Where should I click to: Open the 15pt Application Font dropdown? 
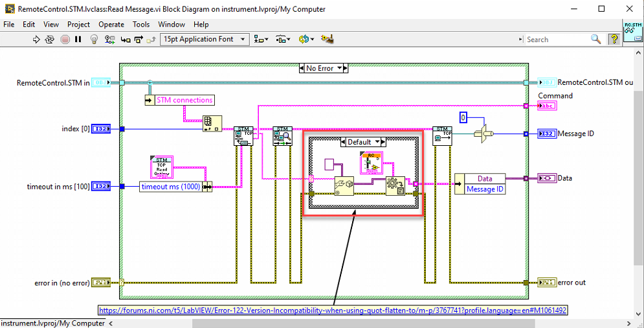(x=205, y=40)
